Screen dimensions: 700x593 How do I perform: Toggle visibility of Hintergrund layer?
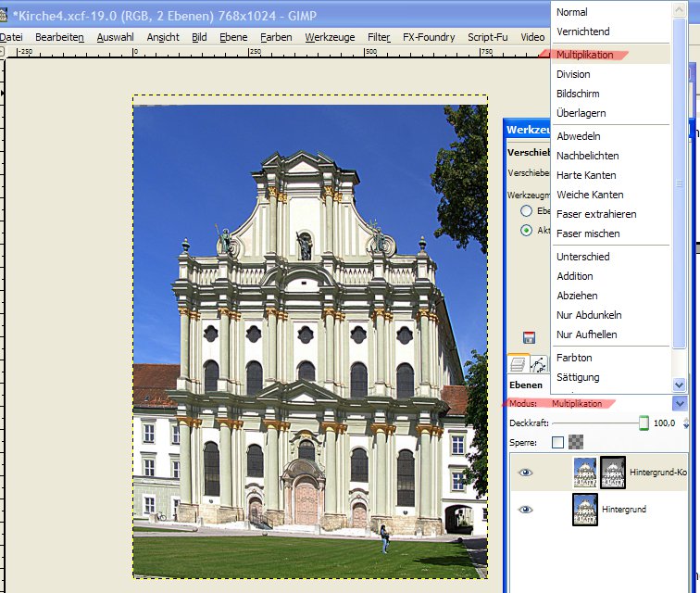(x=525, y=510)
